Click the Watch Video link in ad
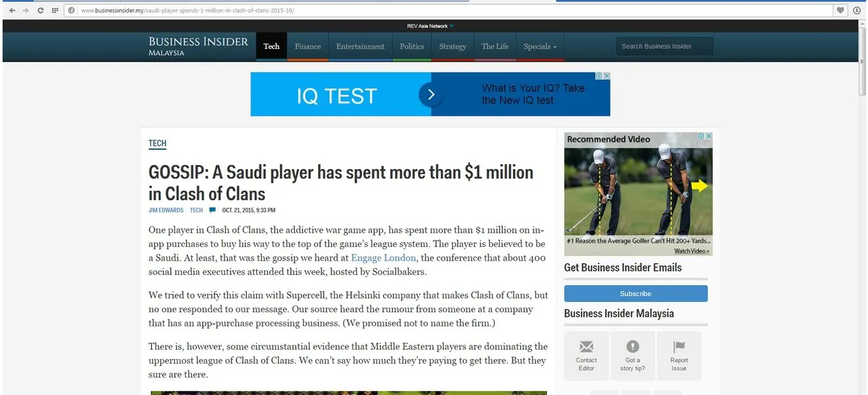This screenshot has width=868, height=395. tap(692, 251)
